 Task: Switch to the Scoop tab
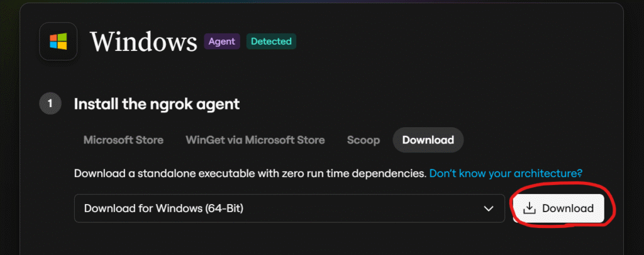(364, 140)
